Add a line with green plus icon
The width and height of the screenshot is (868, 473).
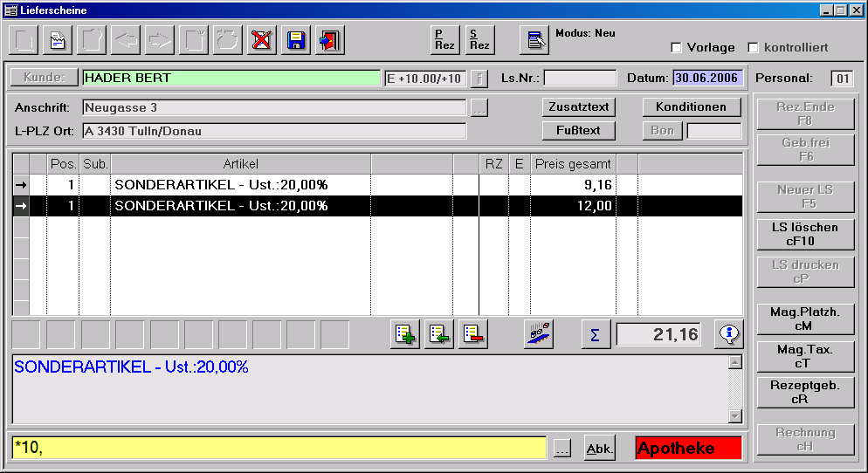405,334
